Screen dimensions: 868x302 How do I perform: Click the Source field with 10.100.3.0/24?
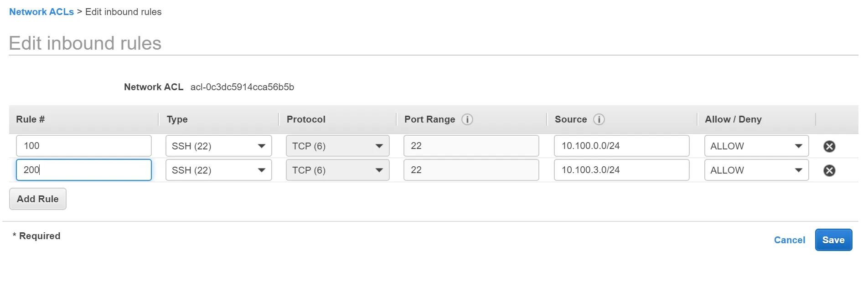[x=622, y=170]
